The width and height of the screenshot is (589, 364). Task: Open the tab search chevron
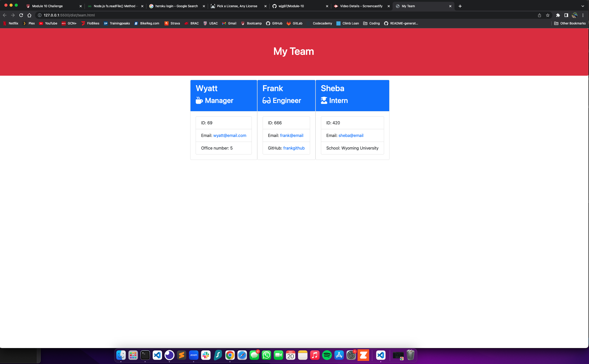(582, 6)
